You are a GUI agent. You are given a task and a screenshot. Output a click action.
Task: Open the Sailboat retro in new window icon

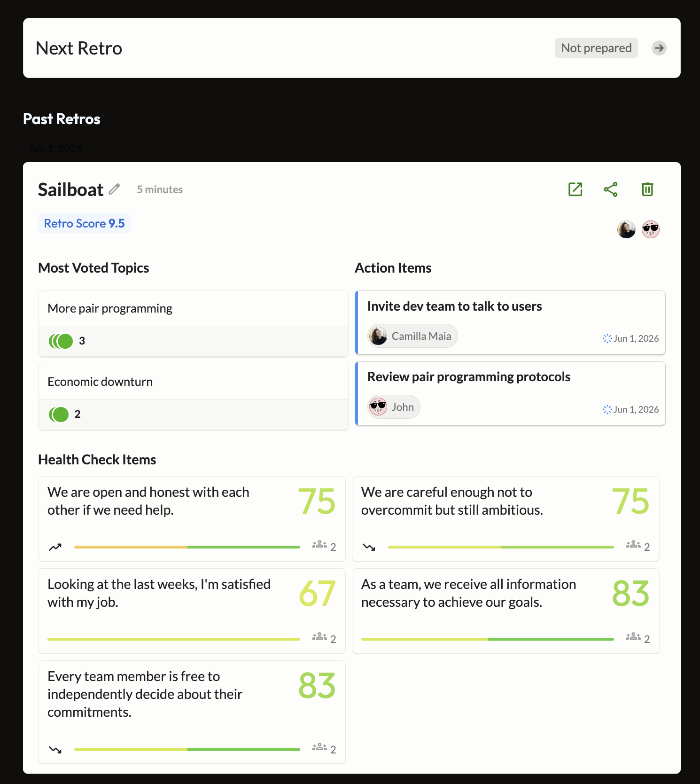click(576, 189)
